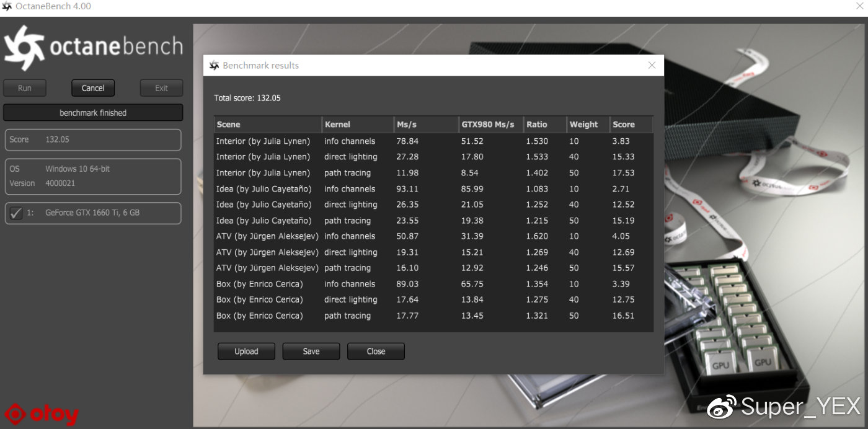Image resolution: width=868 pixels, height=429 pixels.
Task: Click the octanebench logo in sidebar
Action: pyautogui.click(x=93, y=48)
